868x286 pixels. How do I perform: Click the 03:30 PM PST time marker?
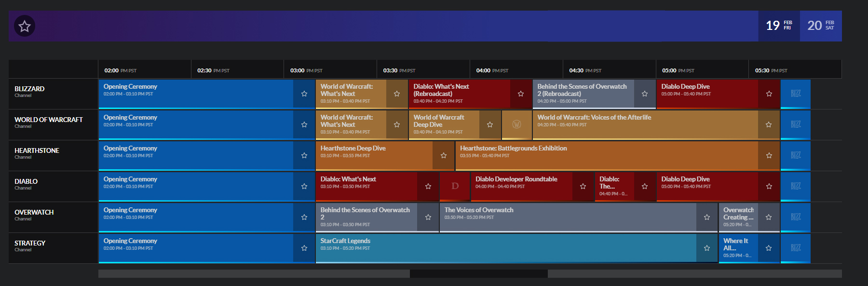(x=399, y=70)
